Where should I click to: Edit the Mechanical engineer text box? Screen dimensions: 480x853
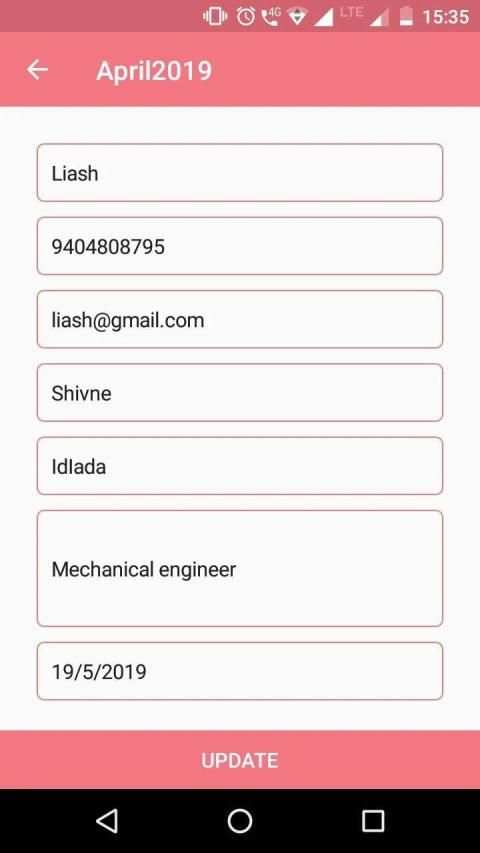point(240,568)
